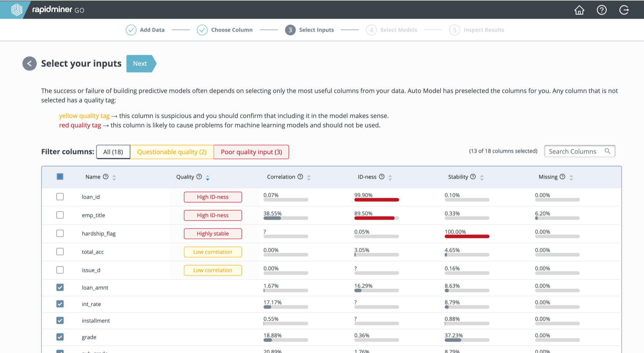Screen dimensions: 644x353
Task: Toggle the select-all checkbox in table header
Action: 60,176
